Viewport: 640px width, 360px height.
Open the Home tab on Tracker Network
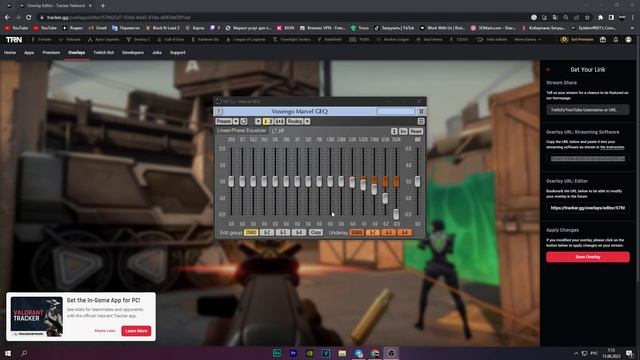click(x=10, y=53)
